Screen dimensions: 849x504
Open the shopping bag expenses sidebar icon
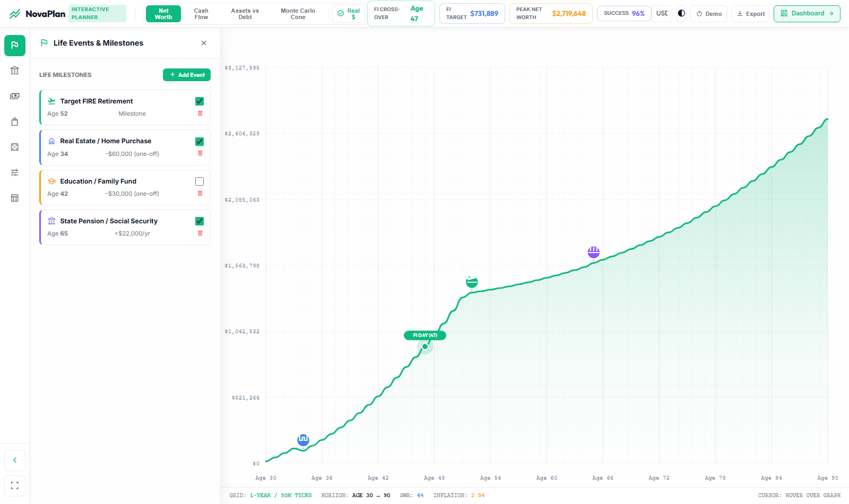15,121
